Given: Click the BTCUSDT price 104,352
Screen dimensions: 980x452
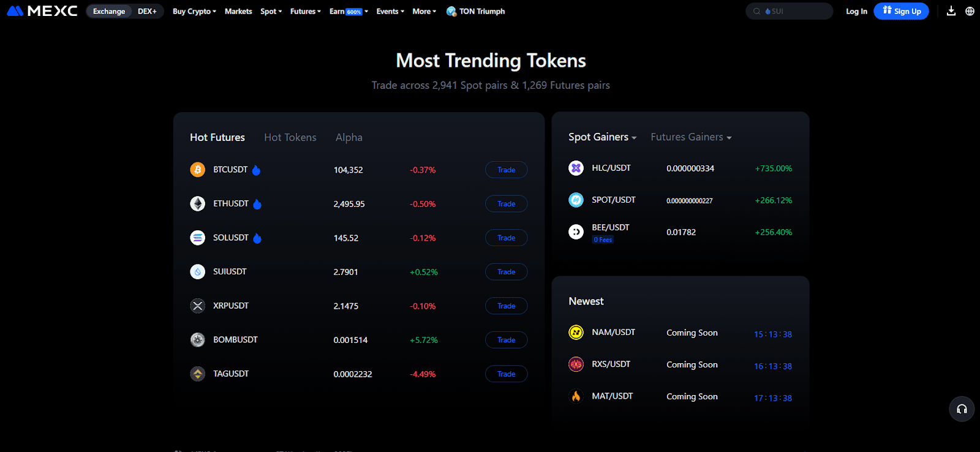Looking at the screenshot, I should (x=348, y=170).
